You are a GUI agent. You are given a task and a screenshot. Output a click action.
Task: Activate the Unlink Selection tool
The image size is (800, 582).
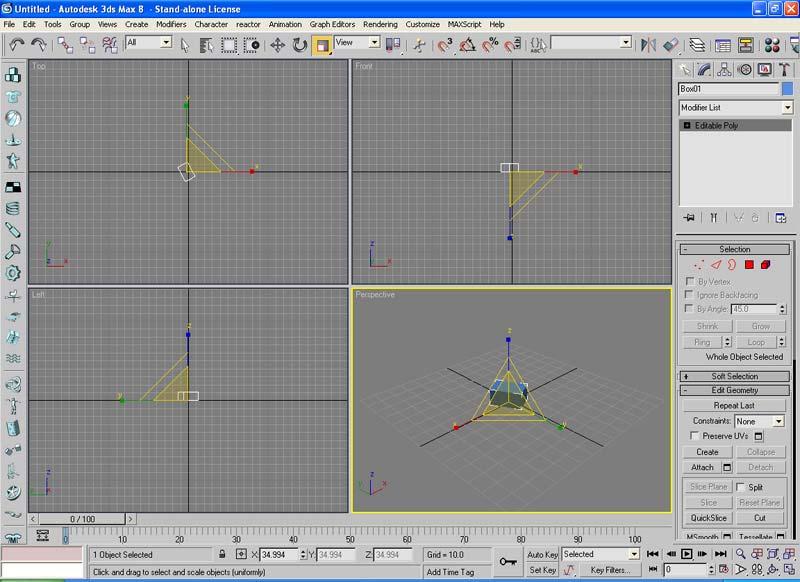87,45
